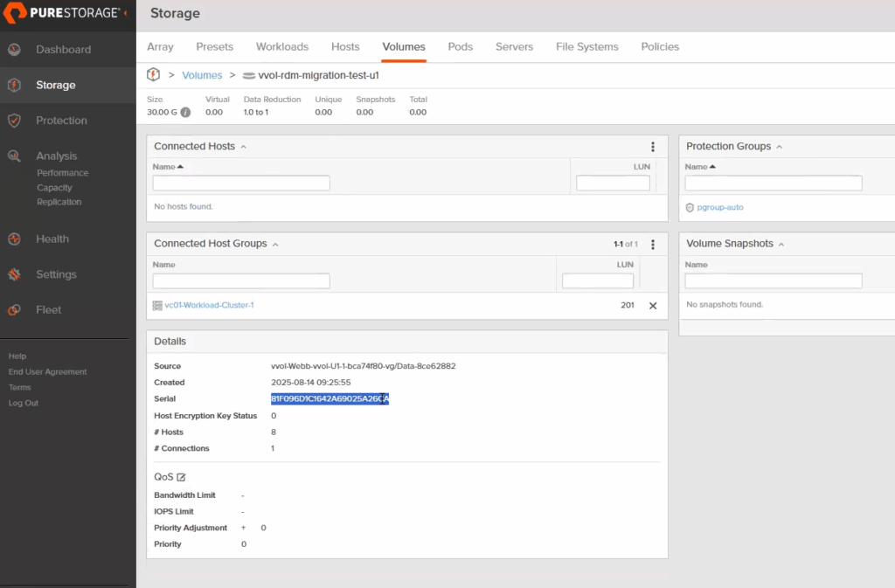This screenshot has width=895, height=588.
Task: Switch to the Workloads tab
Action: (x=282, y=47)
